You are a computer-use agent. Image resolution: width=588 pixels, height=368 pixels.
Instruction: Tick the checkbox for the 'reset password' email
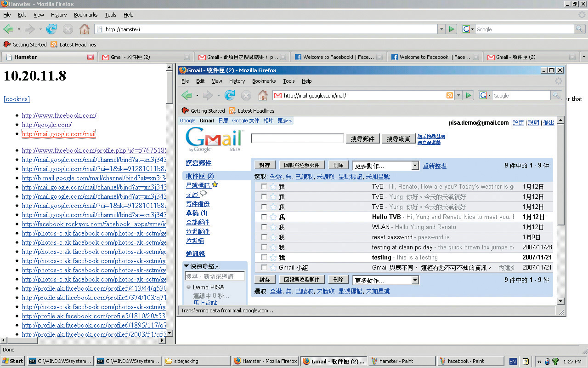264,237
